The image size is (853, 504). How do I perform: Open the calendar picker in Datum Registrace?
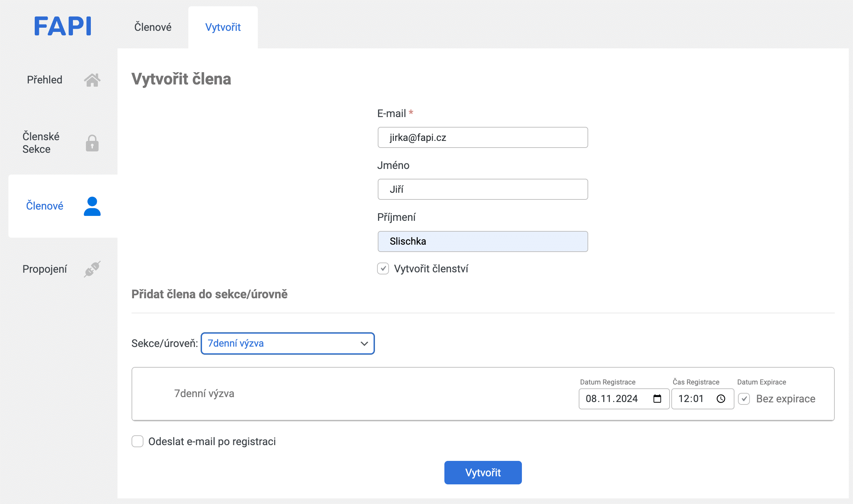click(657, 399)
